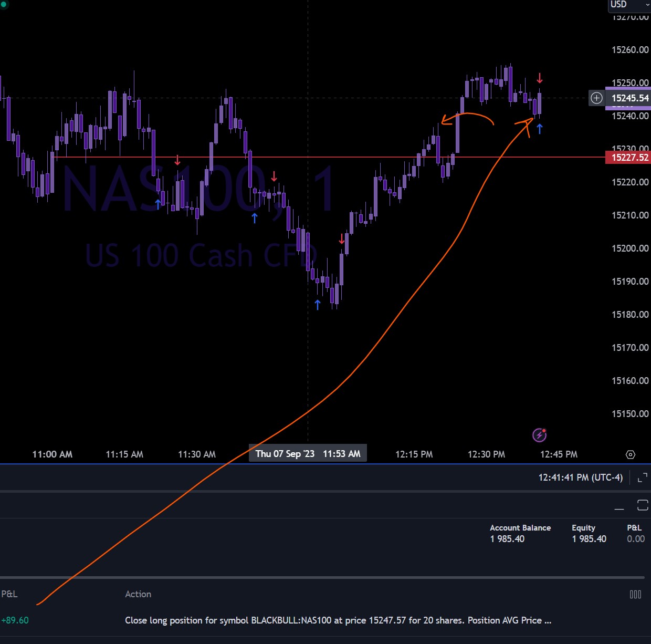Open the column settings icon
The height and width of the screenshot is (644, 651).
635,594
